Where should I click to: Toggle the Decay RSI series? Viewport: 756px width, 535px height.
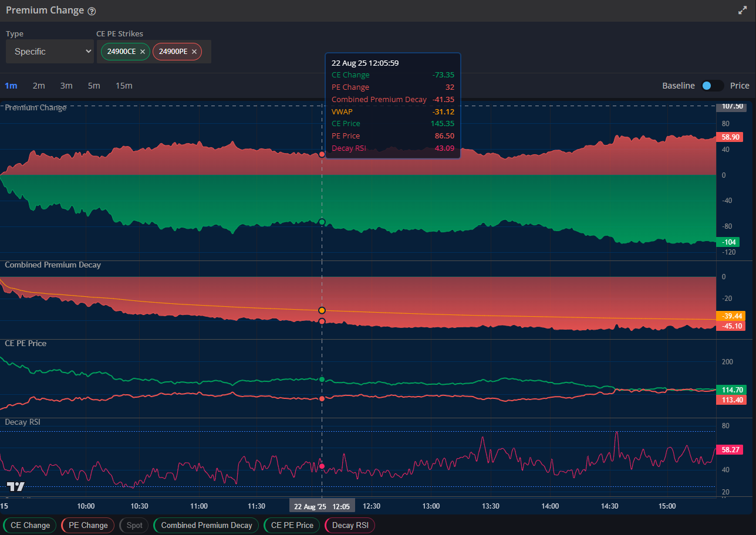tap(350, 525)
